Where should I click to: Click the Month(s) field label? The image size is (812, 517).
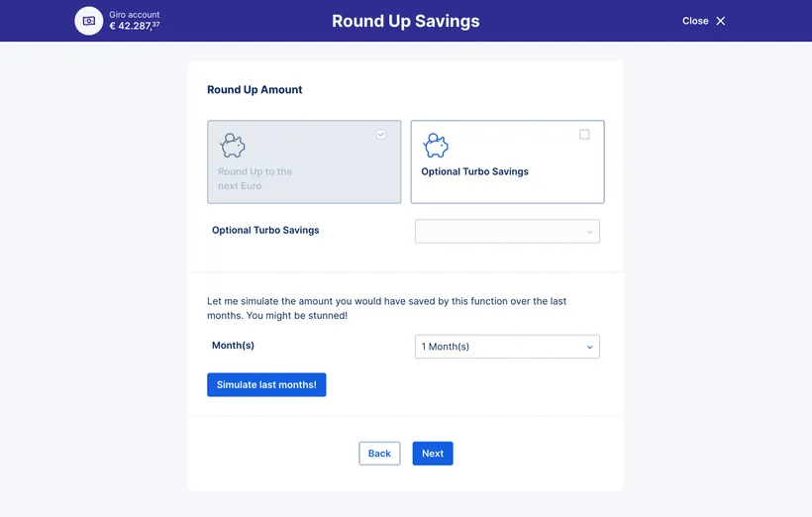coord(233,345)
